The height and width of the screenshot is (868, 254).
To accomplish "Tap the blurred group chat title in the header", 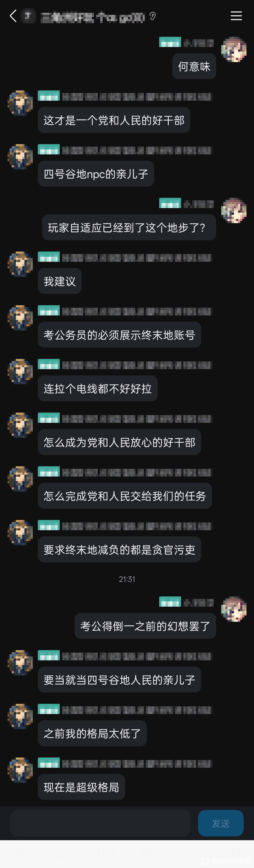I will (x=93, y=17).
